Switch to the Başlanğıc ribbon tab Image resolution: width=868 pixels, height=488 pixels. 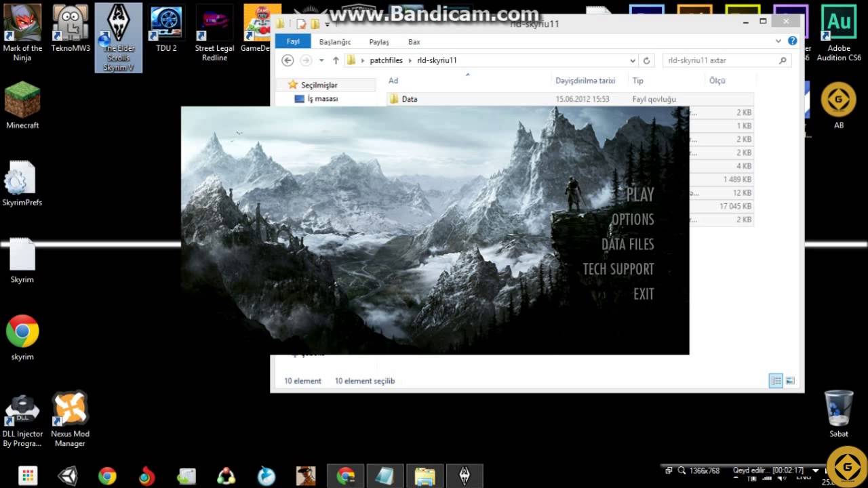335,42
